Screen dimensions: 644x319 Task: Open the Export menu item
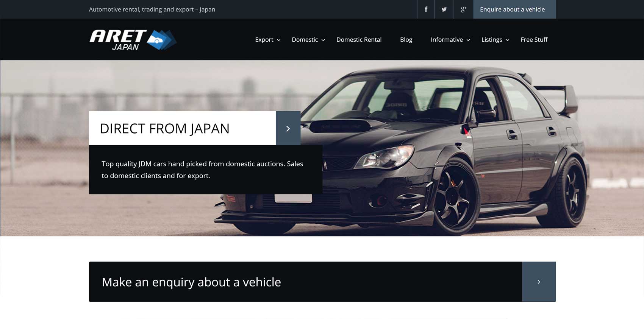pos(264,40)
